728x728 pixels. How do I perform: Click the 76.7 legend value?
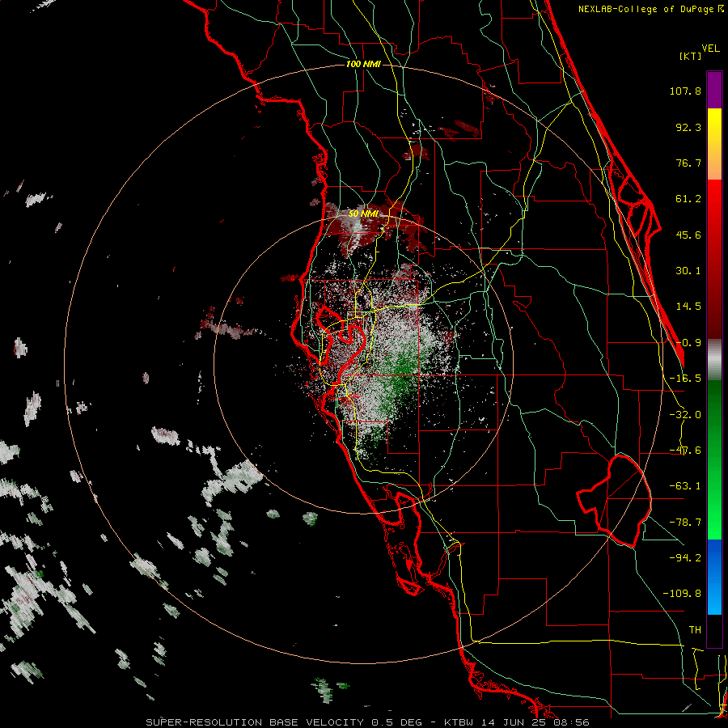point(688,163)
